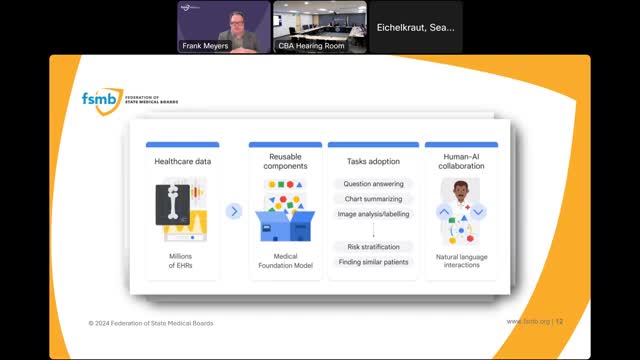Click the Frank Meyers name label

(x=205, y=46)
